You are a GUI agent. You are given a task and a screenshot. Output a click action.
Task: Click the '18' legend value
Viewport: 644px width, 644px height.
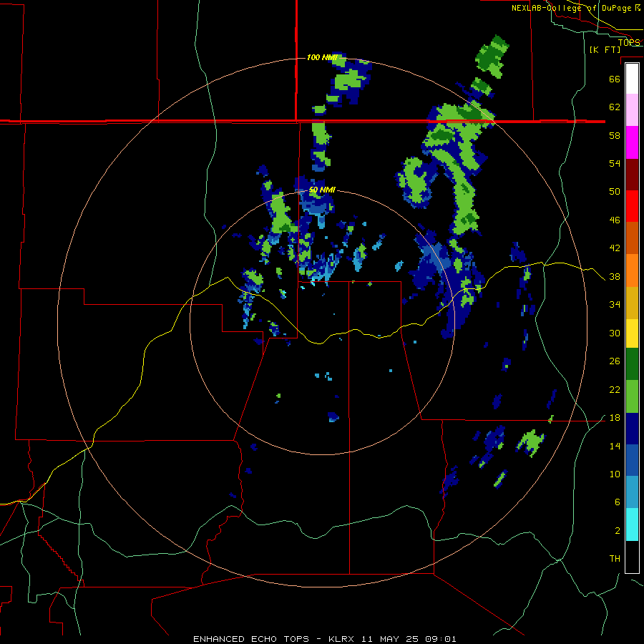pos(615,418)
